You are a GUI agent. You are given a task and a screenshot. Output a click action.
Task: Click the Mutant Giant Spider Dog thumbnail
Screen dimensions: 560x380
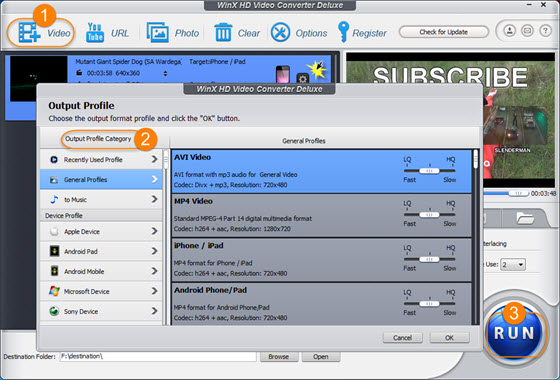39,79
